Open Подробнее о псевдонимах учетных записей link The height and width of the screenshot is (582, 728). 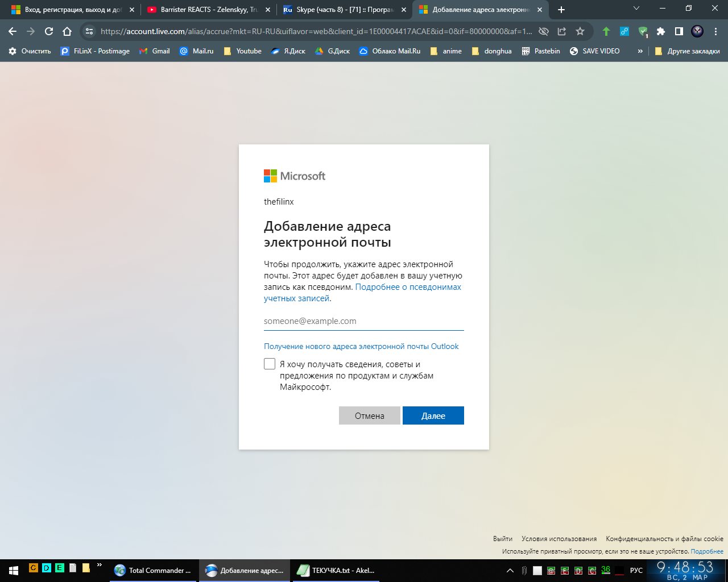[363, 293]
